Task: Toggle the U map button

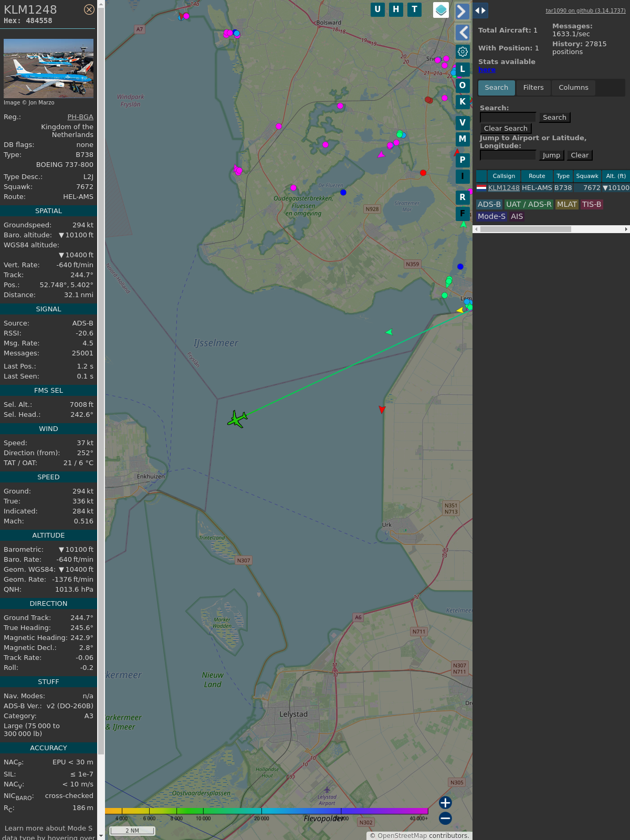Action: (x=377, y=9)
